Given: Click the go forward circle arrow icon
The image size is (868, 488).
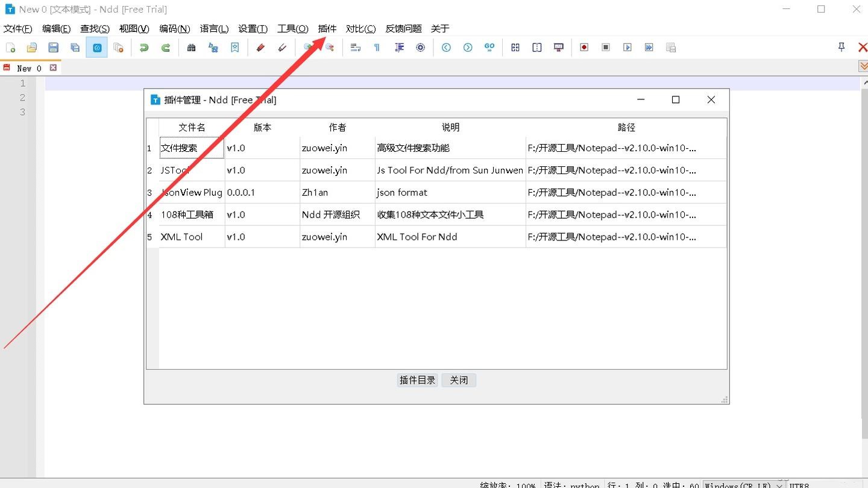Looking at the screenshot, I should click(x=468, y=48).
